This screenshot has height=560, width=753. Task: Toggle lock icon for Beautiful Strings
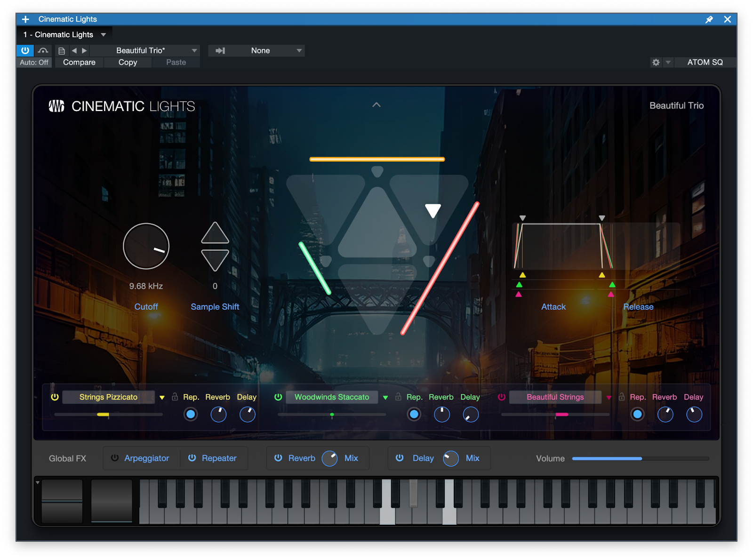pos(622,397)
